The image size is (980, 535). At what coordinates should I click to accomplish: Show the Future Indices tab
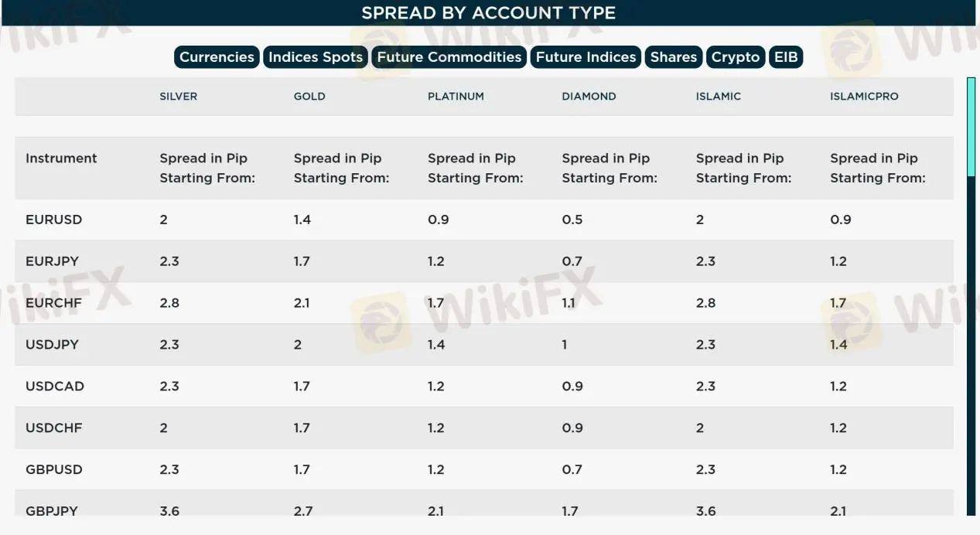coord(586,57)
